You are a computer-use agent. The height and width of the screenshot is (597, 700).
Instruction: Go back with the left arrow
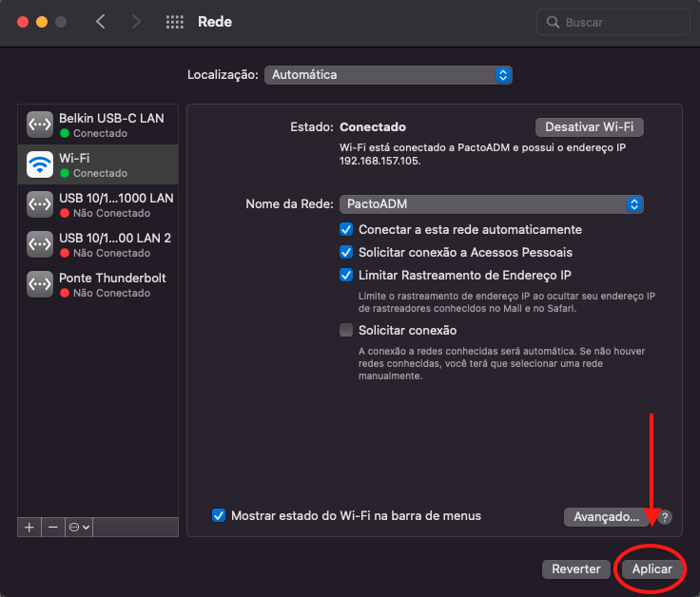tap(101, 22)
